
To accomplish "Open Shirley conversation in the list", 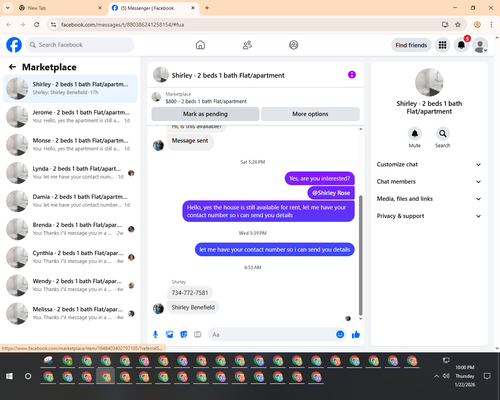I will pos(70,89).
